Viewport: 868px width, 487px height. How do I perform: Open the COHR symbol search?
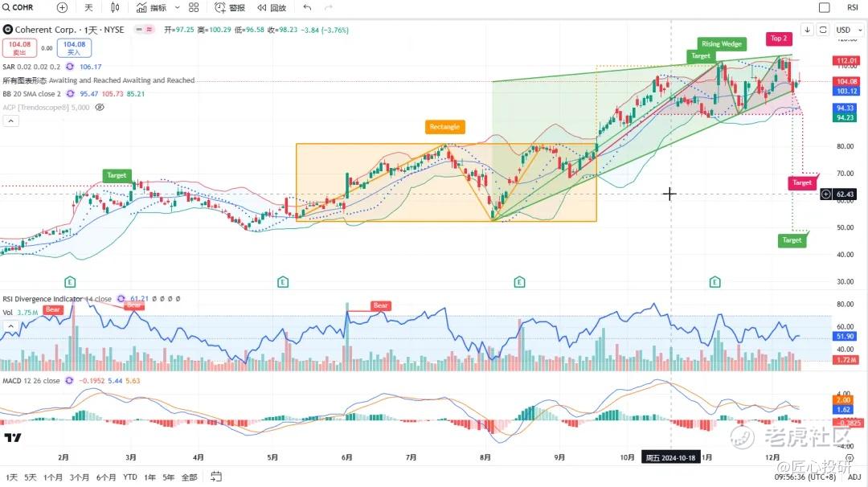click(18, 7)
